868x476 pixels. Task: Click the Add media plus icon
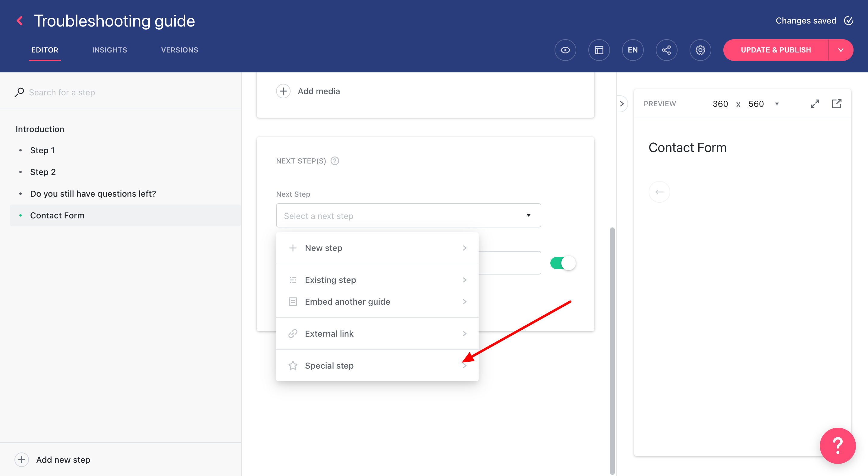point(283,91)
